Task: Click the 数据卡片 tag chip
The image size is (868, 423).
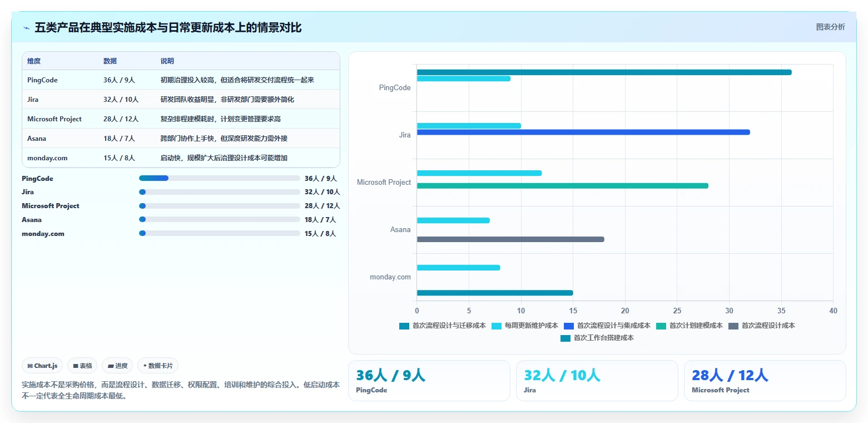Action: pyautogui.click(x=158, y=366)
